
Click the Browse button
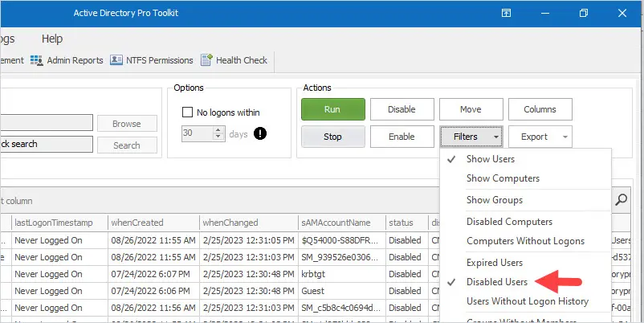[x=127, y=124]
